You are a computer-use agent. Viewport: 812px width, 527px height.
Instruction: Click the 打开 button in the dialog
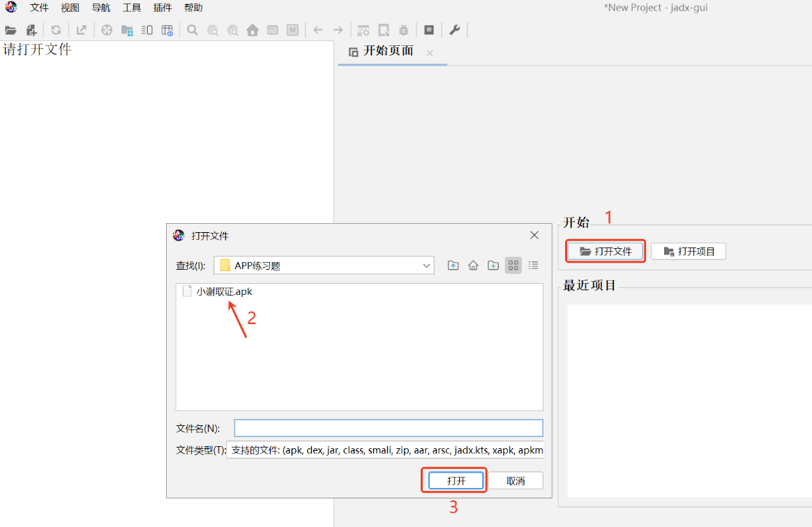tap(456, 481)
